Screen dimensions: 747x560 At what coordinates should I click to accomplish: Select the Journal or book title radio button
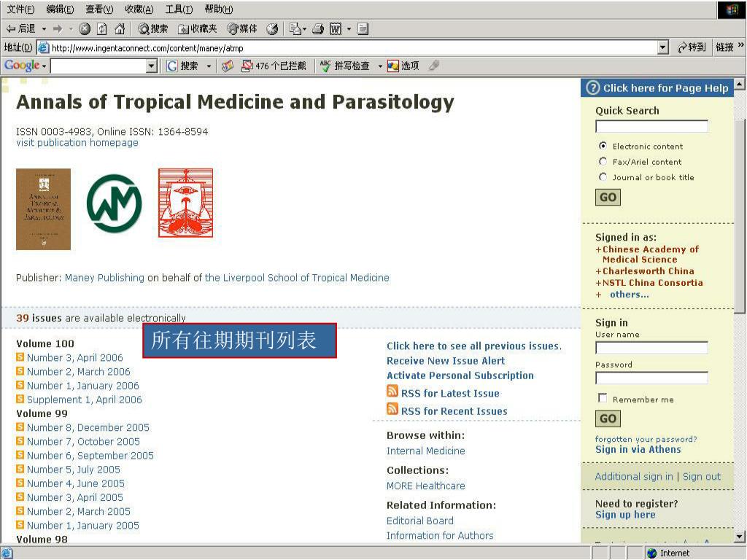point(603,176)
